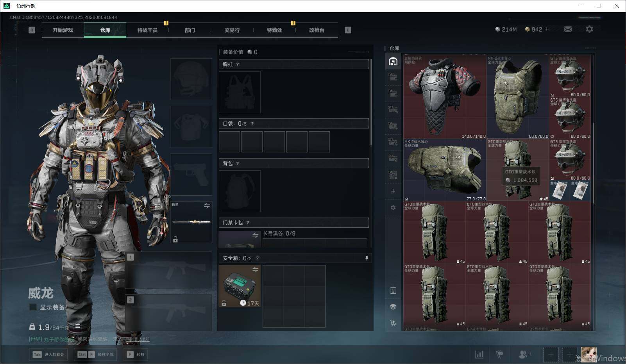
Task: Open the mail inbox envelope icon
Action: (568, 29)
